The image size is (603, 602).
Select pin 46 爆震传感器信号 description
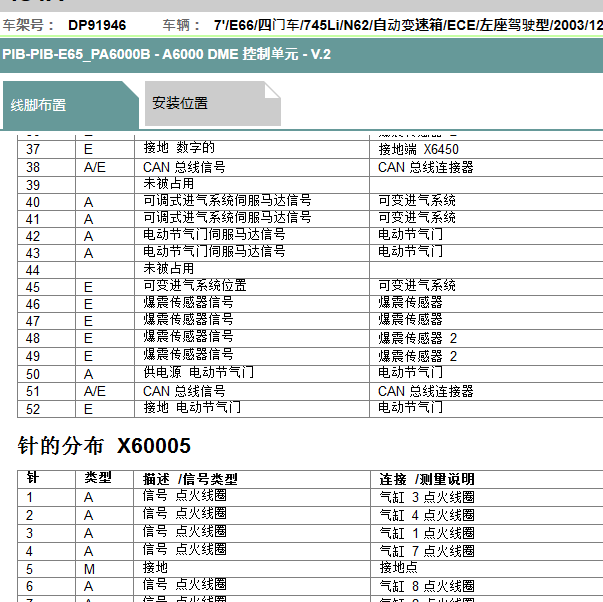coord(188,302)
